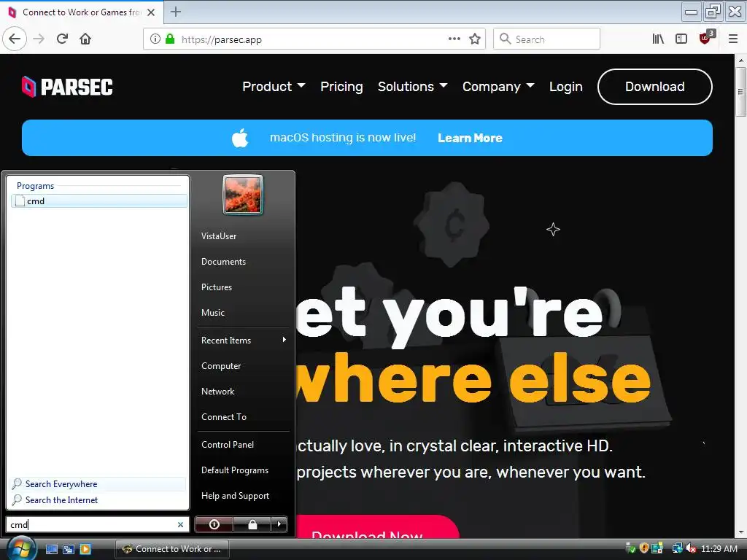The image size is (747, 560).
Task: Open a new browser tab
Action: [x=176, y=12]
